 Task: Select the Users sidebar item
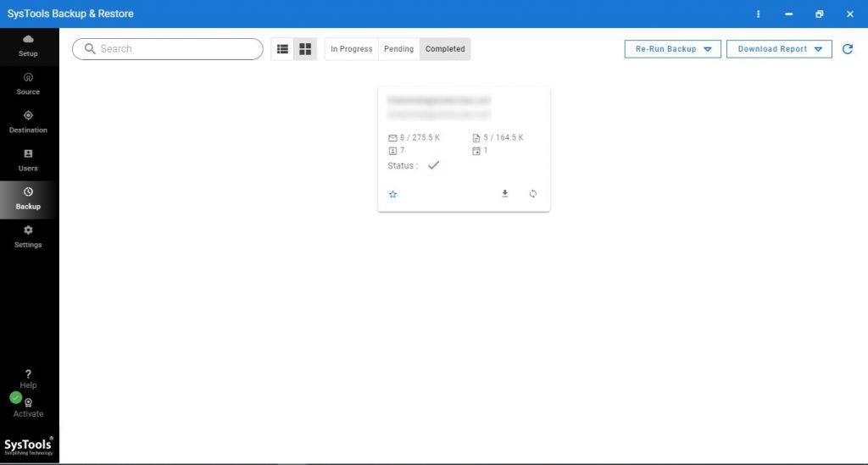point(28,161)
